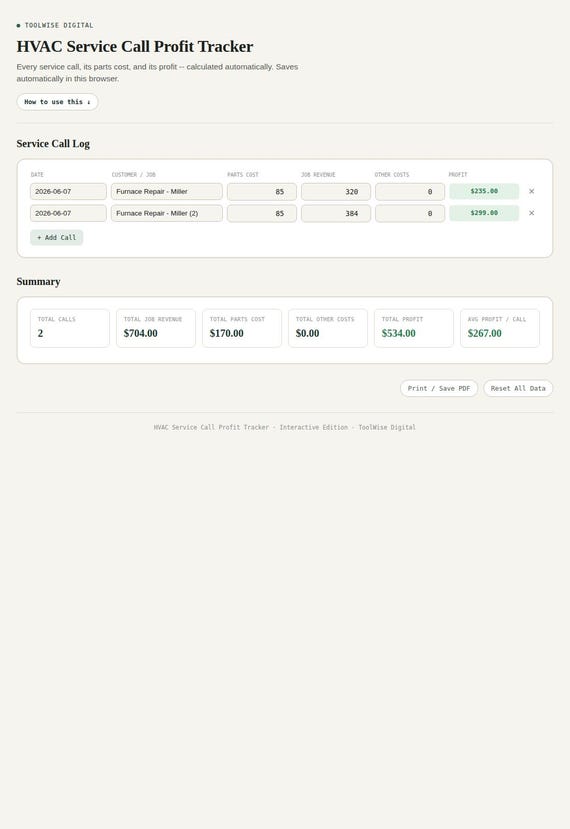Click the $235.00 profit cell
570x829 pixels.
[484, 191]
